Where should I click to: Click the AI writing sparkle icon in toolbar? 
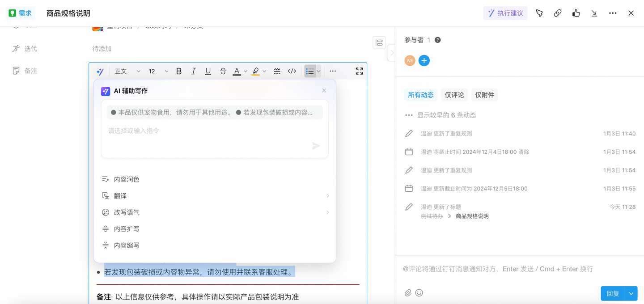[100, 71]
